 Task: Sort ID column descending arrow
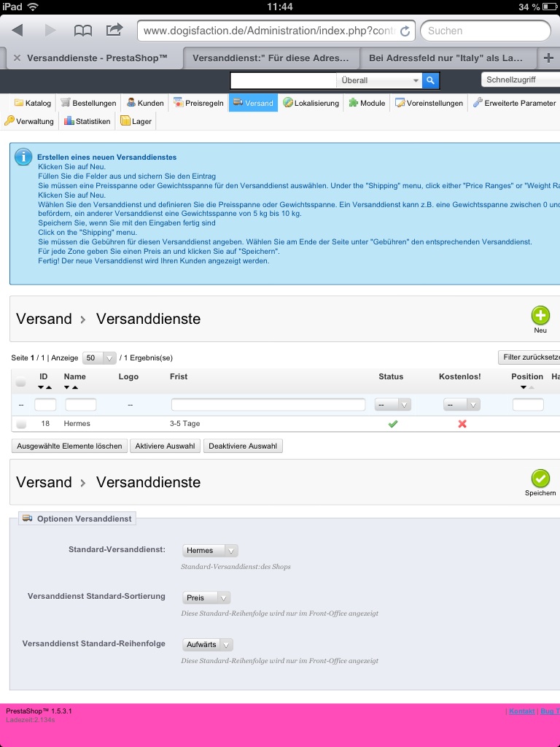click(41, 387)
